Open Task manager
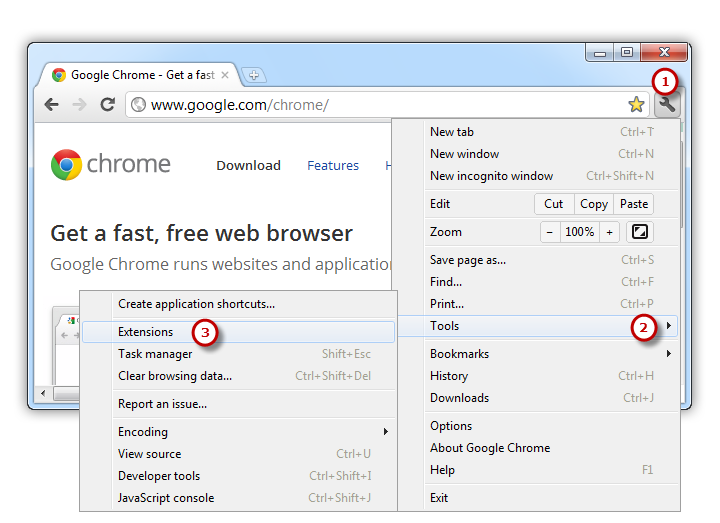Image resolution: width=720 pixels, height=523 pixels. point(254,354)
